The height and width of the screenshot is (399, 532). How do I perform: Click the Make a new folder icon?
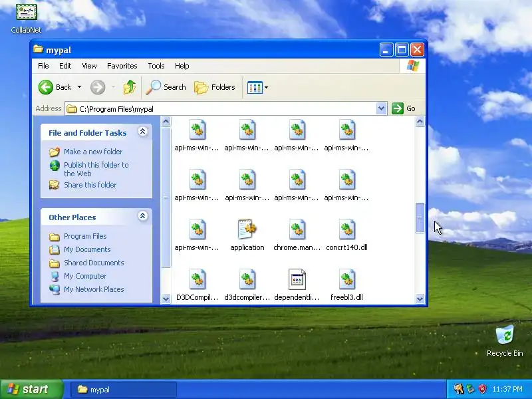55,152
